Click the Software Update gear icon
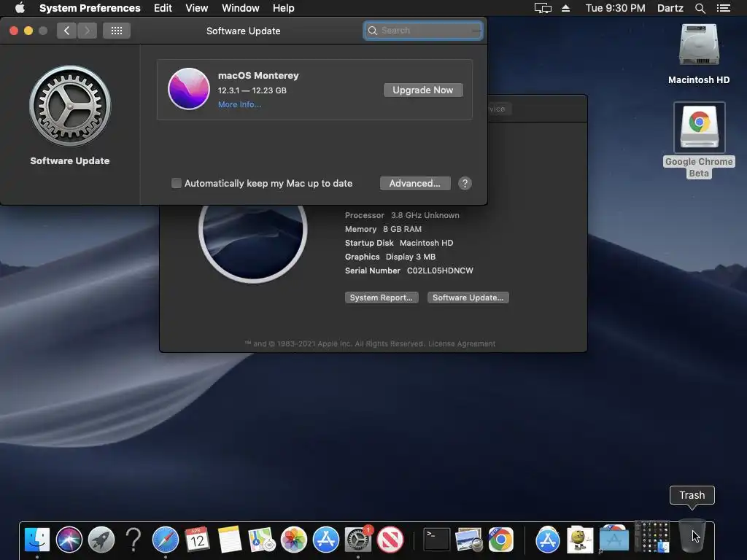747x560 pixels. 70,106
